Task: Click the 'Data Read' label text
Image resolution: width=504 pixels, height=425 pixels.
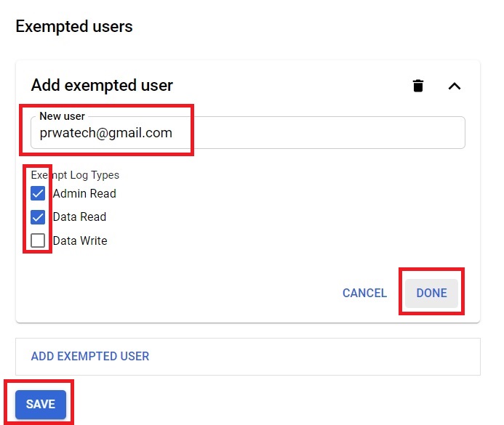Action: 79,217
